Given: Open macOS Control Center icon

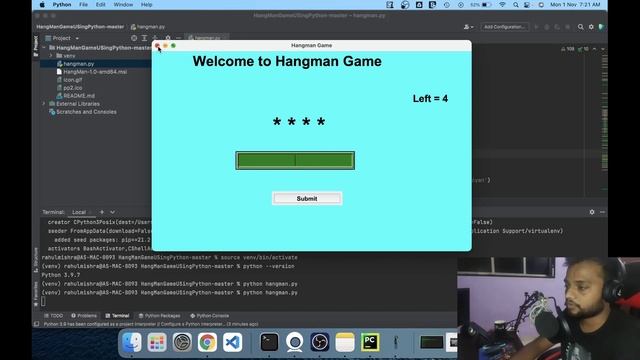Looking at the screenshot, I should [x=527, y=4].
